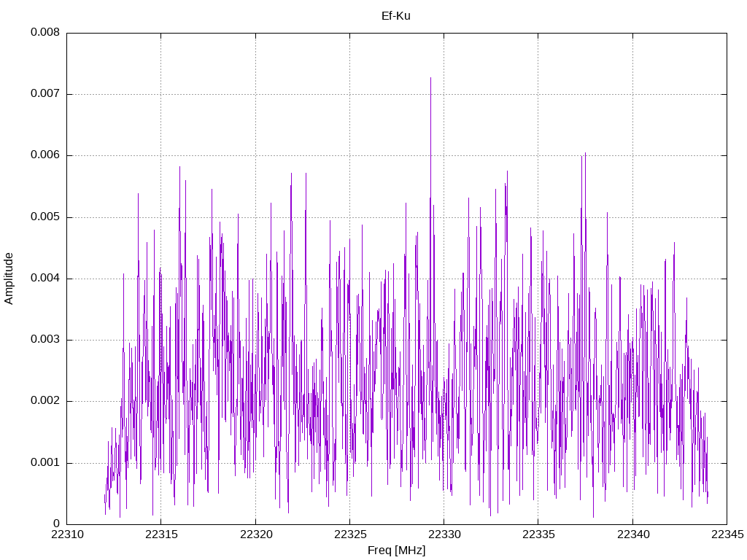Click x-axis tick label 22330
Screen dimensions: 747x560
click(x=444, y=534)
